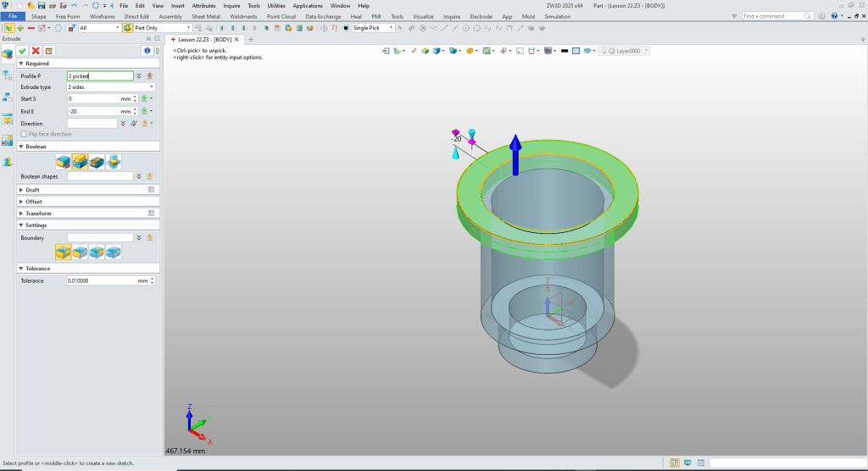Expand the Offset section

pos(33,202)
